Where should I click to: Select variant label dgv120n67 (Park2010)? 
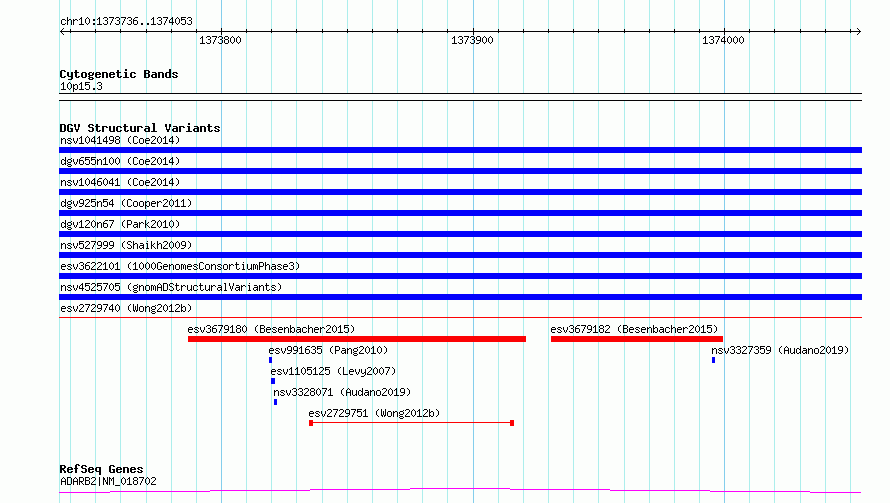pyautogui.click(x=120, y=224)
